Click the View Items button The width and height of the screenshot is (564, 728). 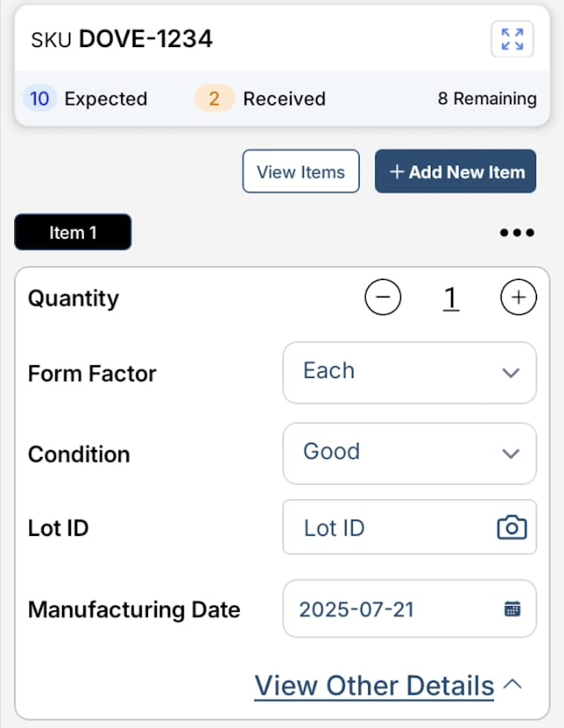click(x=301, y=171)
